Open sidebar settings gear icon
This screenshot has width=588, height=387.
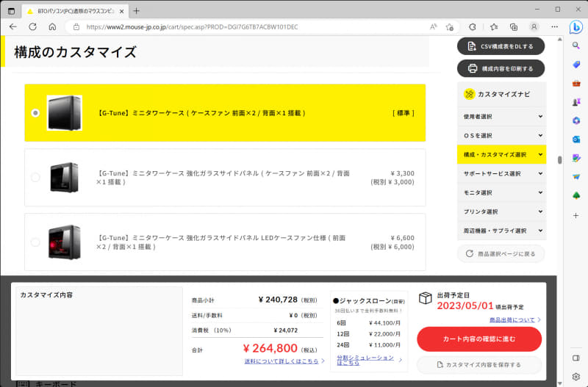pyautogui.click(x=576, y=377)
